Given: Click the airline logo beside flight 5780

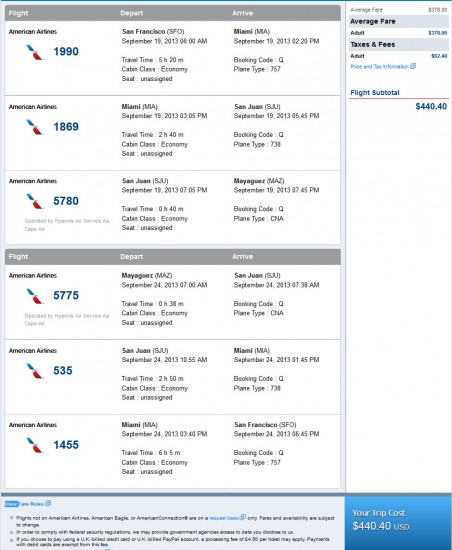Looking at the screenshot, I should tap(35, 201).
